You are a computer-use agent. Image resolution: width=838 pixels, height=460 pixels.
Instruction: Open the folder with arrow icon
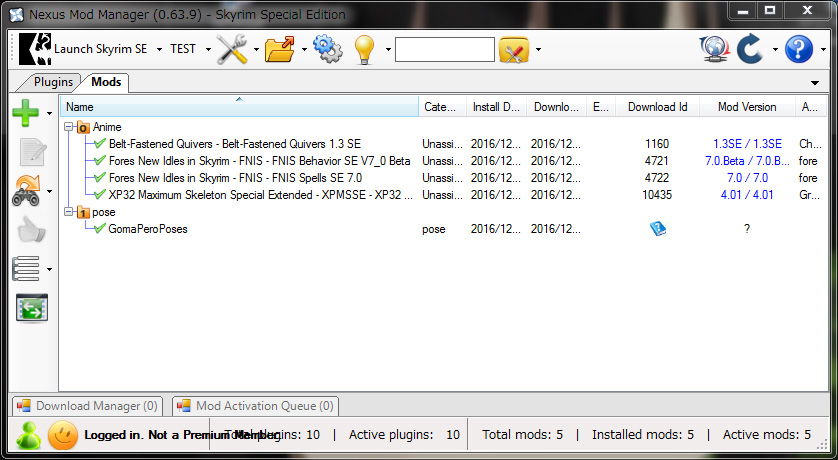280,49
